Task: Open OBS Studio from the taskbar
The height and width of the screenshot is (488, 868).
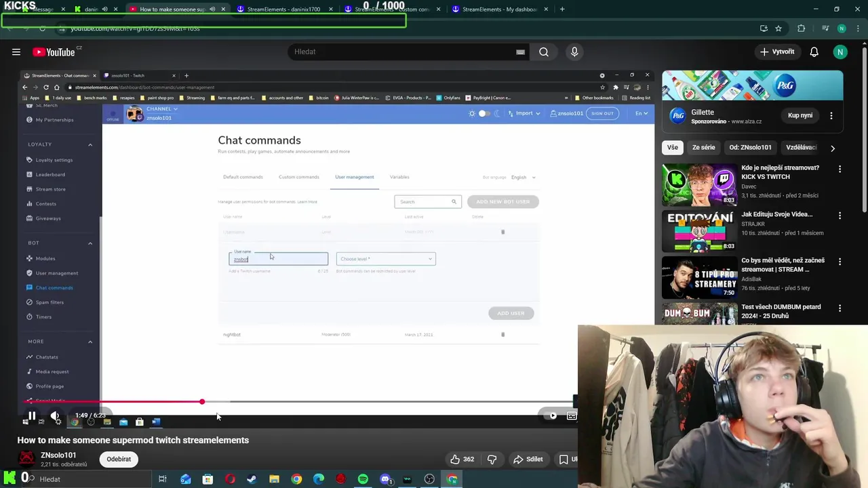Action: (x=429, y=479)
